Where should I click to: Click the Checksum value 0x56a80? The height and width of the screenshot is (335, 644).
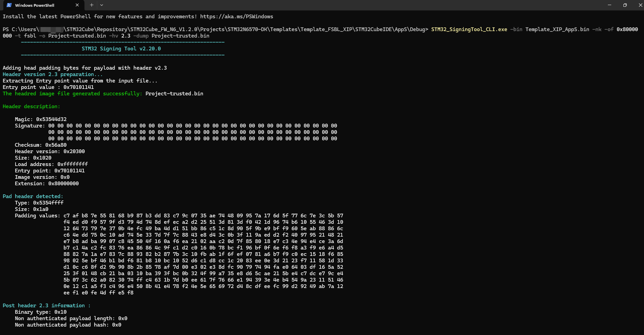(56, 145)
